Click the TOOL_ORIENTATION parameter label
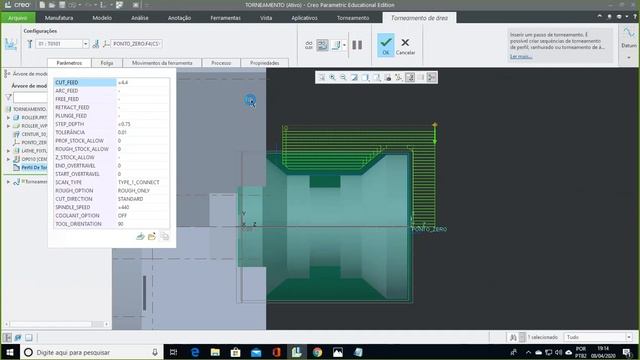640x360 pixels. 78,224
